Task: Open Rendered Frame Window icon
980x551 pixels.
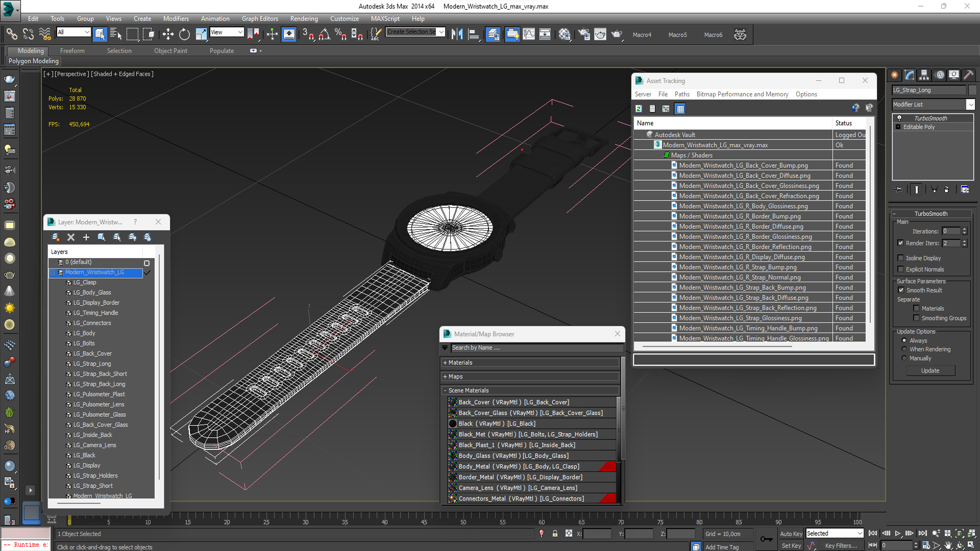Action: pyautogui.click(x=600, y=34)
